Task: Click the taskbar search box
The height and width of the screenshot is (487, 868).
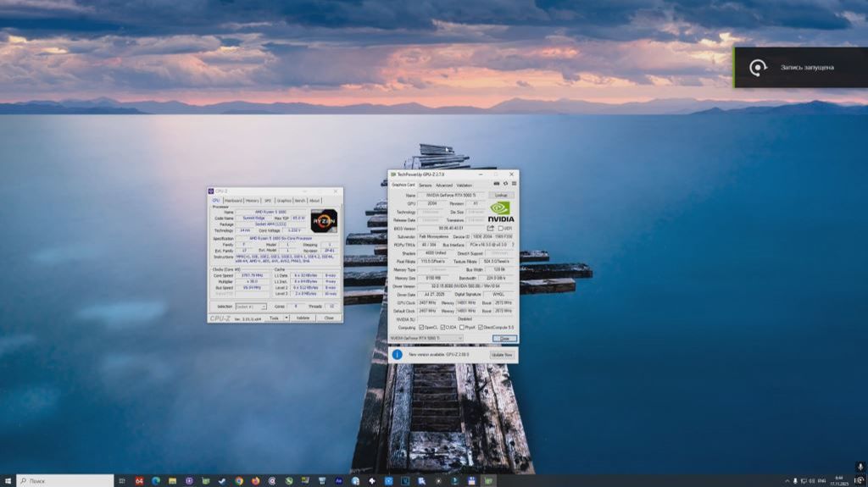Action: point(64,481)
